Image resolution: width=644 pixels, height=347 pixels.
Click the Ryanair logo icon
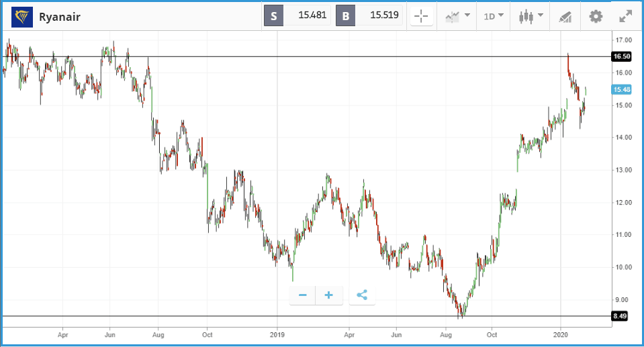click(22, 17)
